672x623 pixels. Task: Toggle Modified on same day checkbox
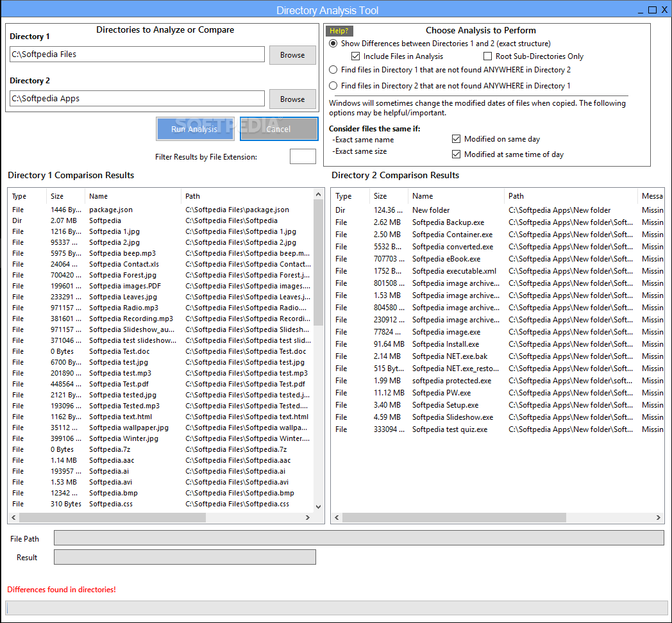pyautogui.click(x=456, y=139)
